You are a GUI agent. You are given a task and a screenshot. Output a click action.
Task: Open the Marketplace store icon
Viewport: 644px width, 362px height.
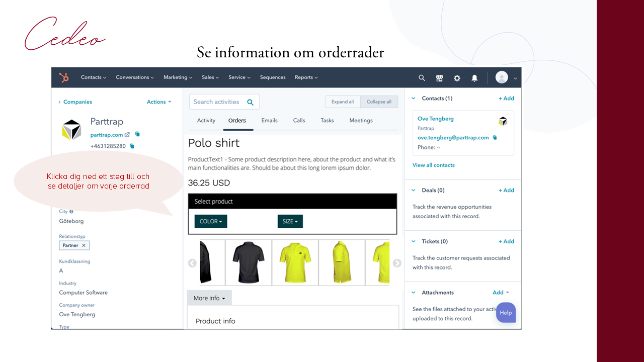[x=439, y=78]
